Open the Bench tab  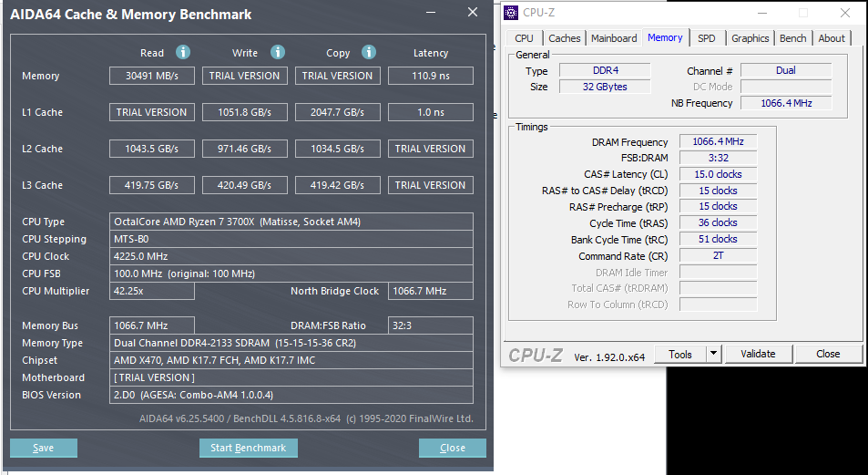coord(792,38)
